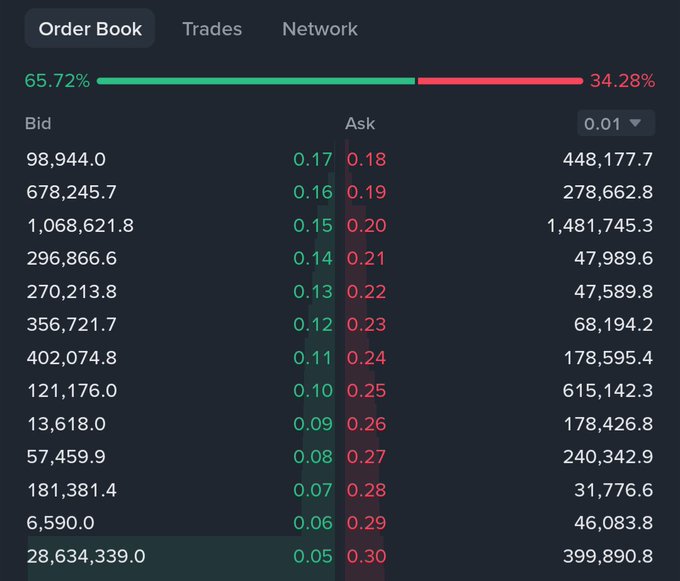The width and height of the screenshot is (680, 581).
Task: Select bid price 0.13
Action: [x=313, y=291]
